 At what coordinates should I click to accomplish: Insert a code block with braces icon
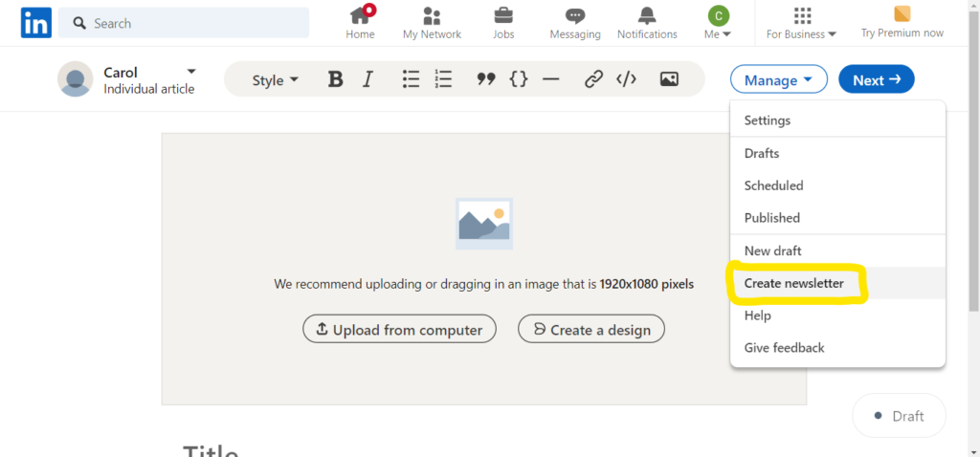518,80
